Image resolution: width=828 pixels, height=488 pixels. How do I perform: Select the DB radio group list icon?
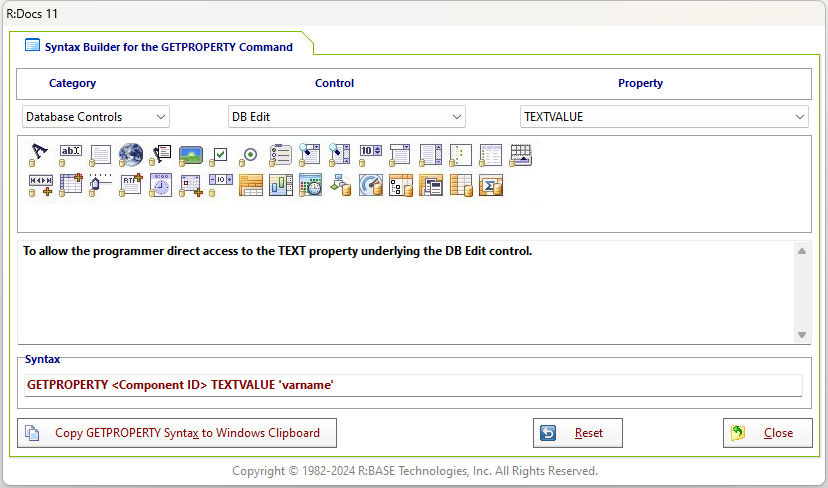280,155
